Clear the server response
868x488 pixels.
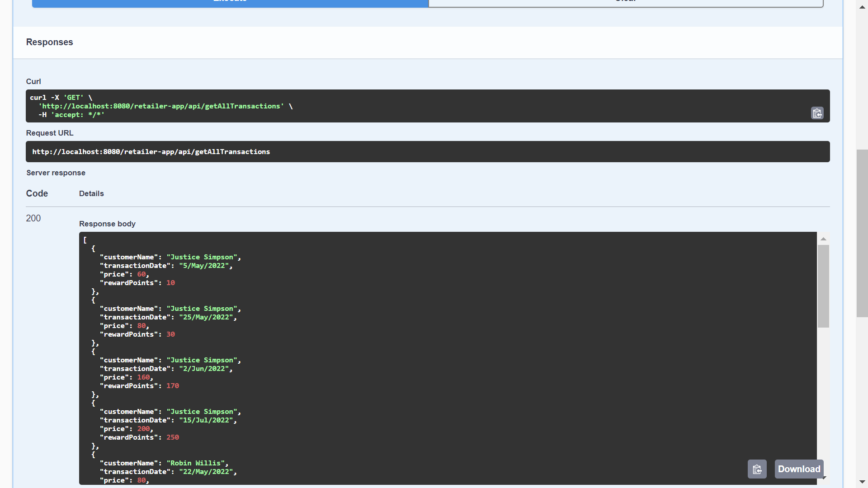(625, 3)
